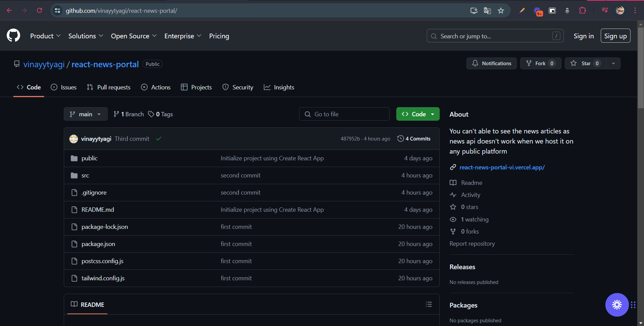
Task: Click the media control playlist icon
Action: pyautogui.click(x=605, y=10)
